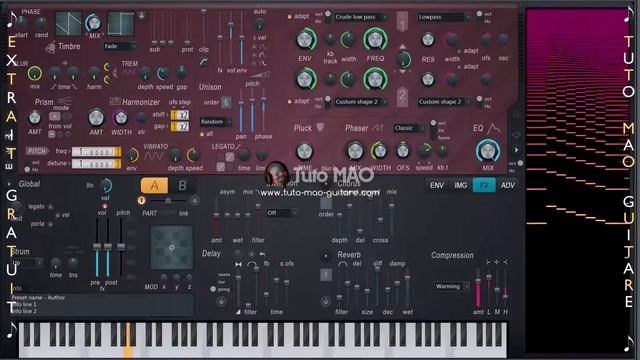Click the Harmonizer keyboard icon
Viewport: 640px width, 360px height.
point(115,101)
